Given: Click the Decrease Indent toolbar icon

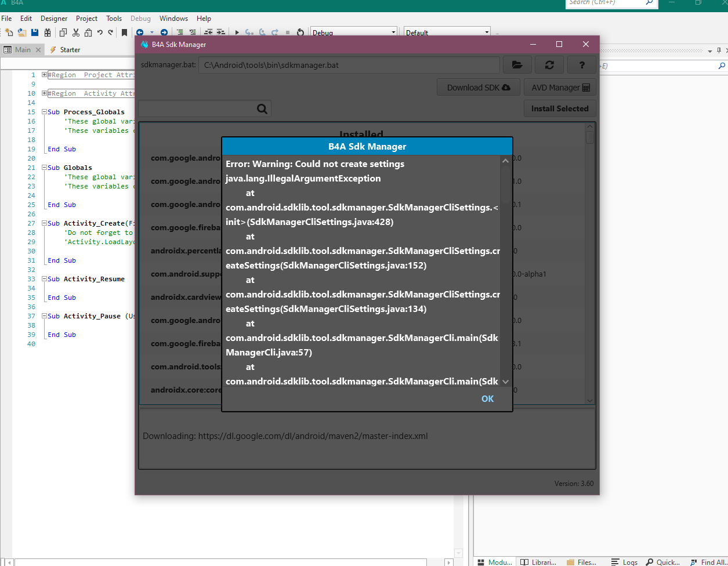Looking at the screenshot, I should [x=208, y=32].
